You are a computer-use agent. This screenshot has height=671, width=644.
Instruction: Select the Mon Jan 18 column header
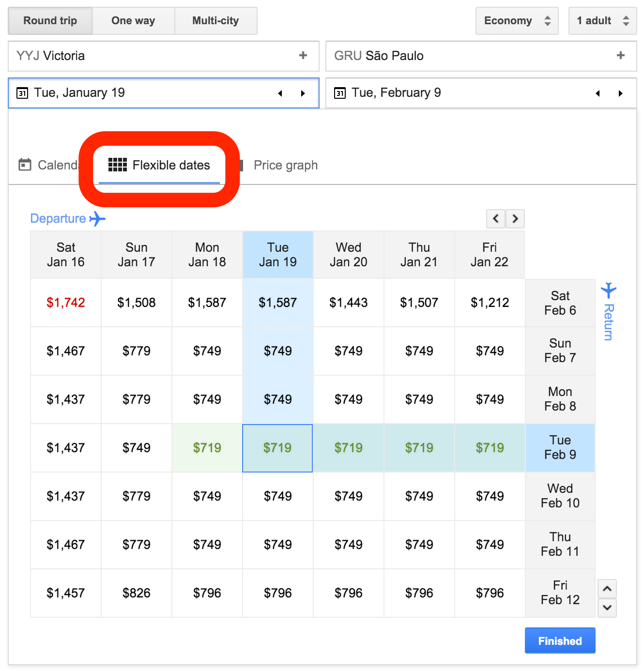(207, 255)
